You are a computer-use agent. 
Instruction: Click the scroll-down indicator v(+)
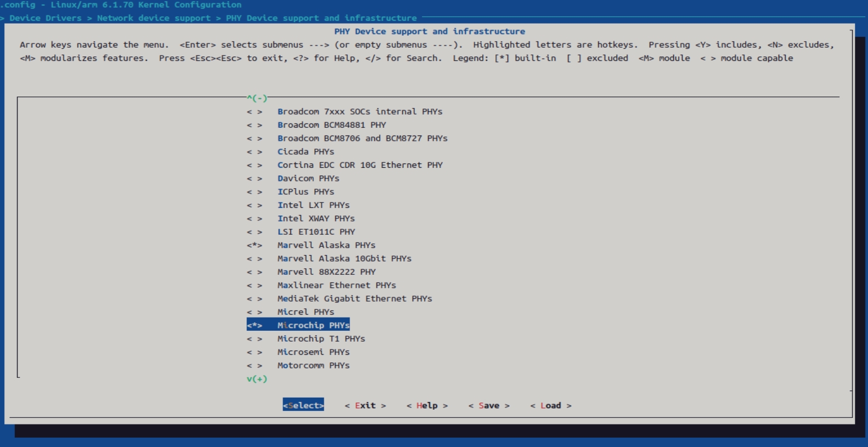point(257,379)
